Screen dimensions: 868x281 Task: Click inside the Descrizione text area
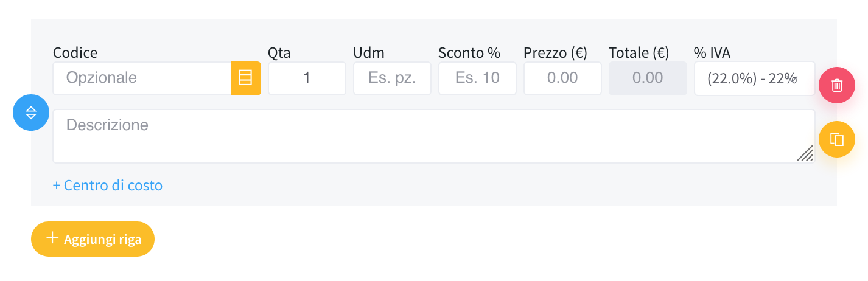point(434,136)
